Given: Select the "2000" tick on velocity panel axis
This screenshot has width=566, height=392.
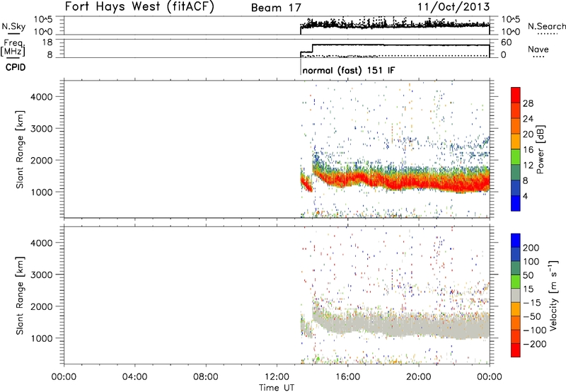Looking at the screenshot, I should [42, 306].
